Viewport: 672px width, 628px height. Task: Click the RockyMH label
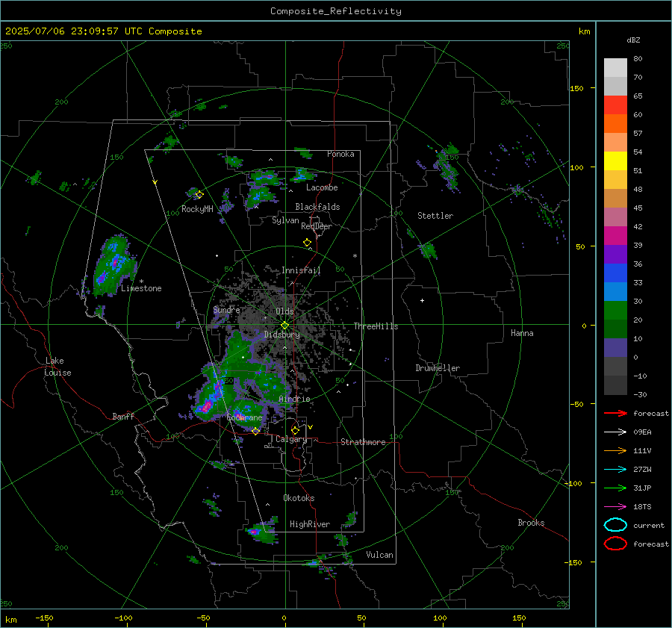197,209
